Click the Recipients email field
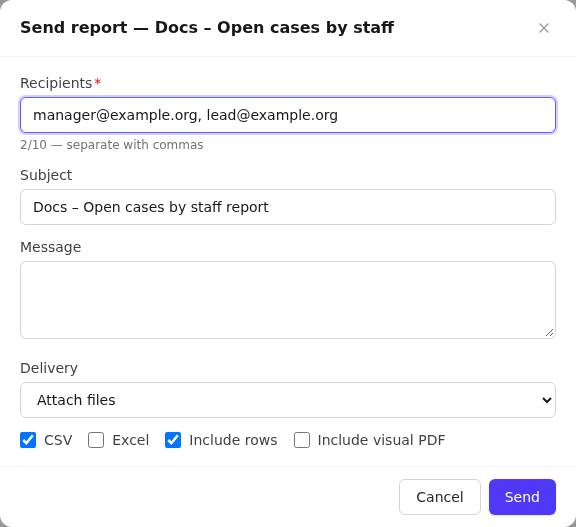The height and width of the screenshot is (527, 576). 288,115
